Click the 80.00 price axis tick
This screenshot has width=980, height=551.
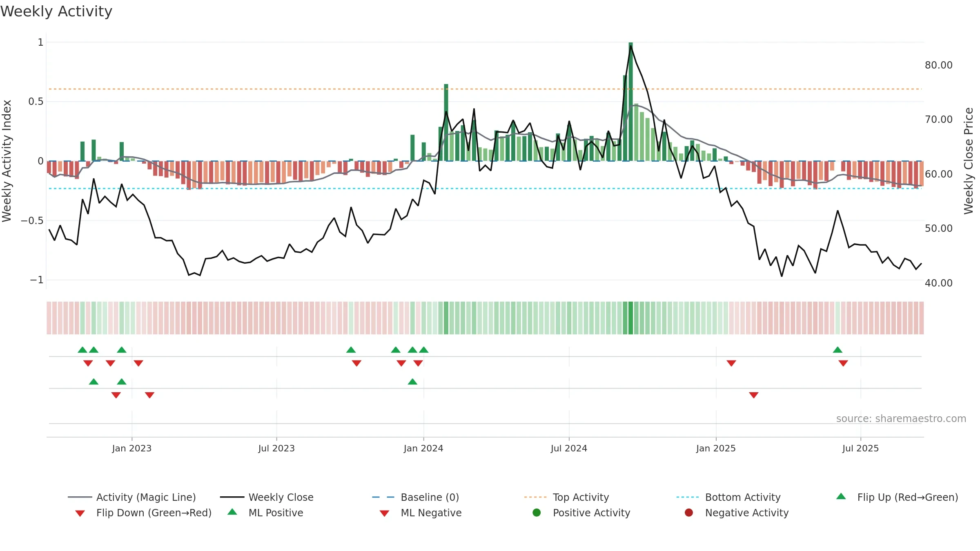[x=939, y=65]
